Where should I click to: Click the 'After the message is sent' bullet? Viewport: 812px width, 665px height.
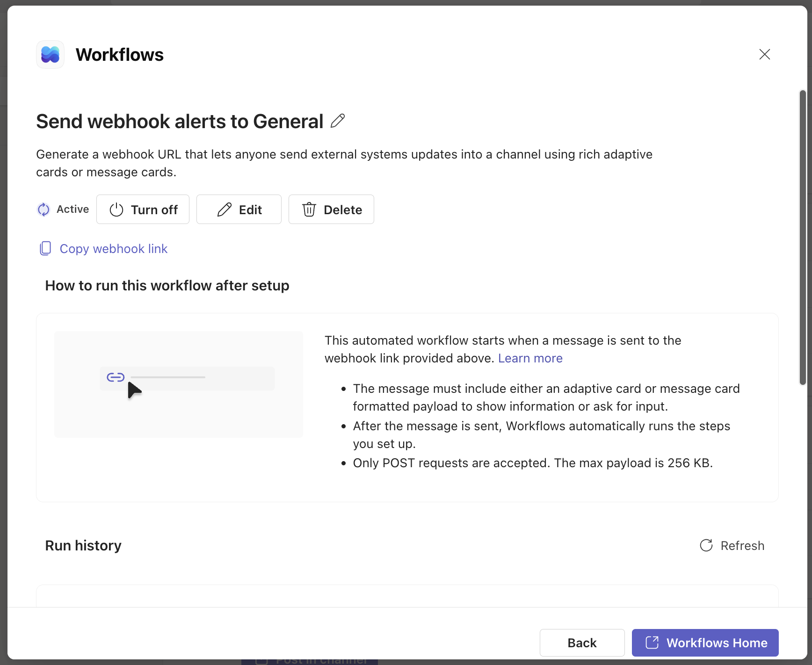coord(542,435)
